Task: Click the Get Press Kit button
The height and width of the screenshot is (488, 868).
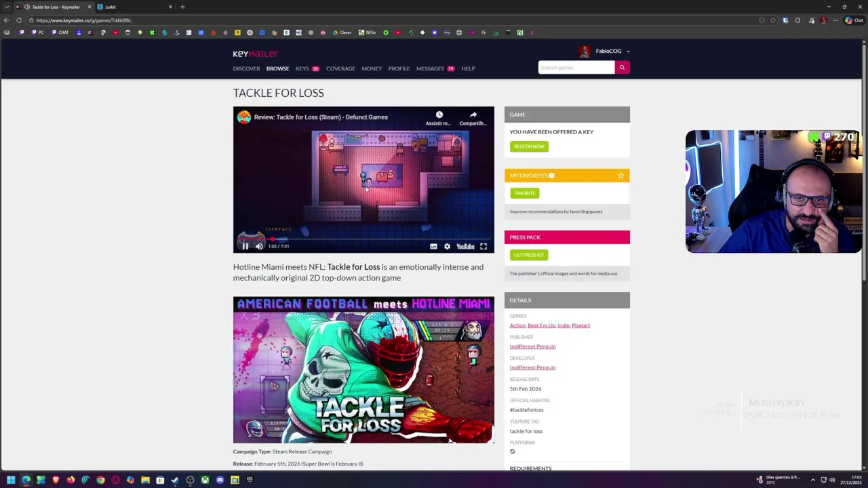Action: pos(529,255)
